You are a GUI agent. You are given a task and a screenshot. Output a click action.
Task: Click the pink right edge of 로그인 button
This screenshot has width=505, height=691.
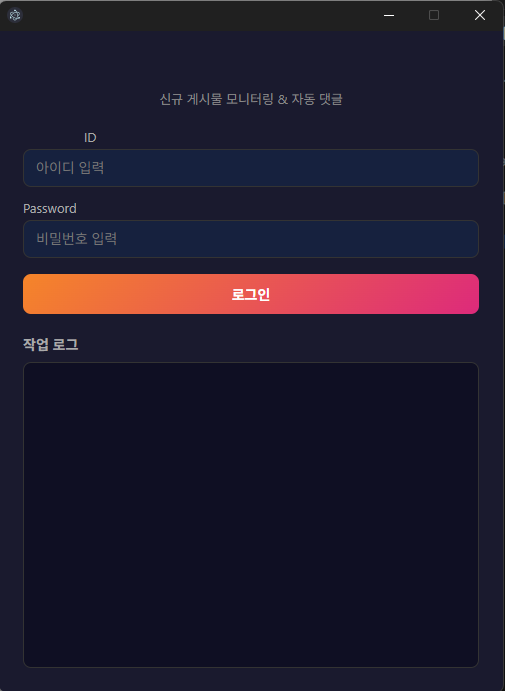(x=468, y=294)
